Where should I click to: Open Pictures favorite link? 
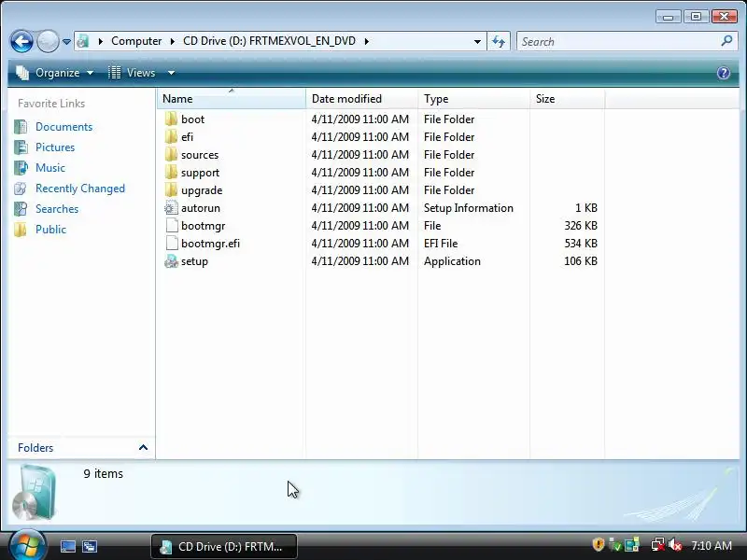(x=55, y=147)
